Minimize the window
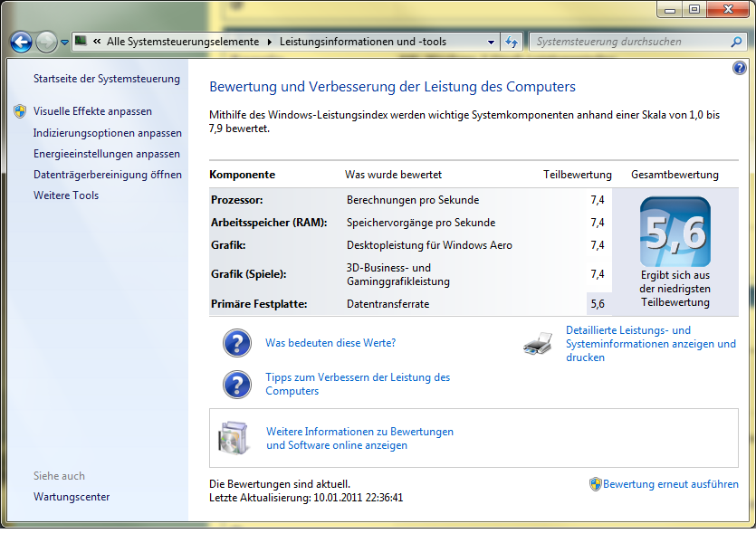This screenshot has height=543, width=756. (670, 9)
